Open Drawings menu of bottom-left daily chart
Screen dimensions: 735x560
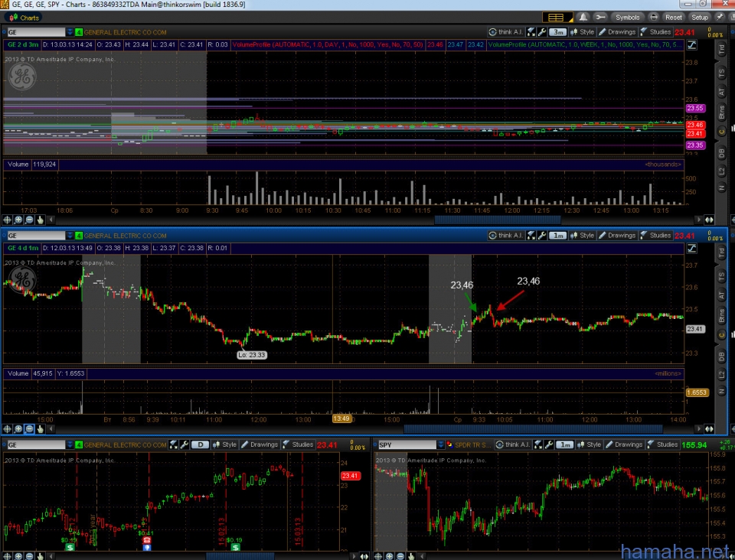(x=260, y=444)
